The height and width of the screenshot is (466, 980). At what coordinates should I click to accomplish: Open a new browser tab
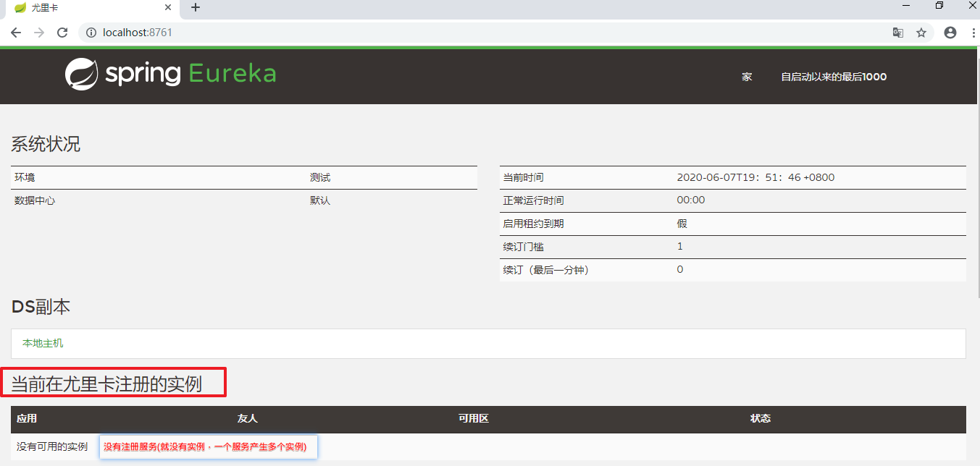(x=196, y=8)
